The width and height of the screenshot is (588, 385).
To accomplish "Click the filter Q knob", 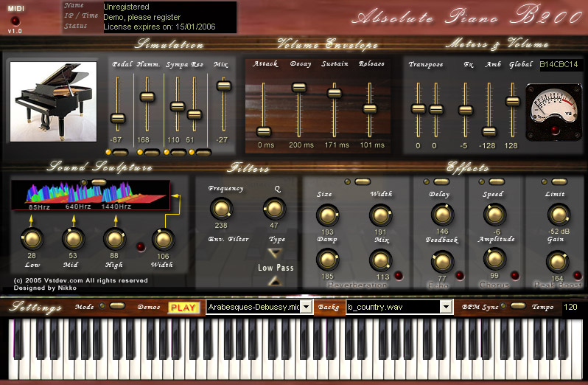I will coord(274,209).
